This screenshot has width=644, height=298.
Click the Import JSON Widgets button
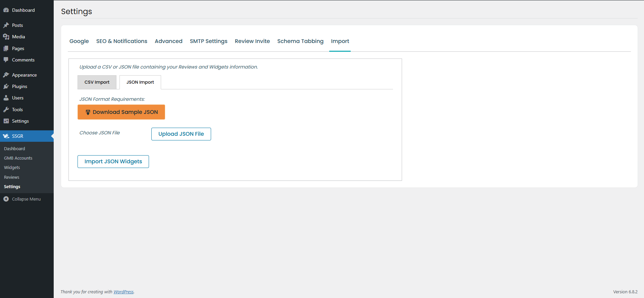pos(113,162)
